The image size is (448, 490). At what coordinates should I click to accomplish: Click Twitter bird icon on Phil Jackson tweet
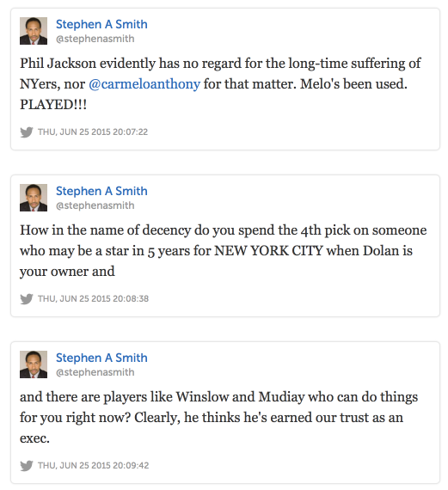pyautogui.click(x=27, y=132)
